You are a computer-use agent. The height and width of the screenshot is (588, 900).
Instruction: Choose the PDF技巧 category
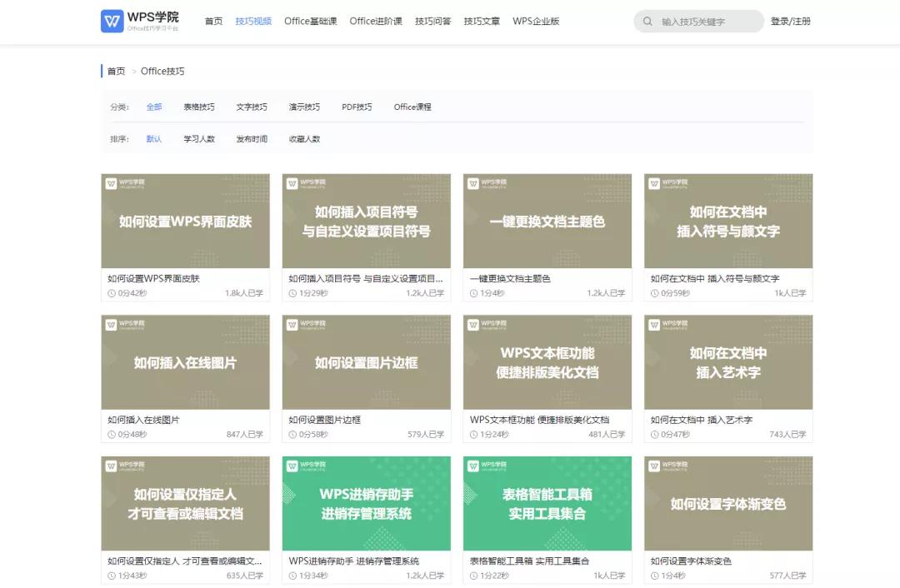point(357,107)
